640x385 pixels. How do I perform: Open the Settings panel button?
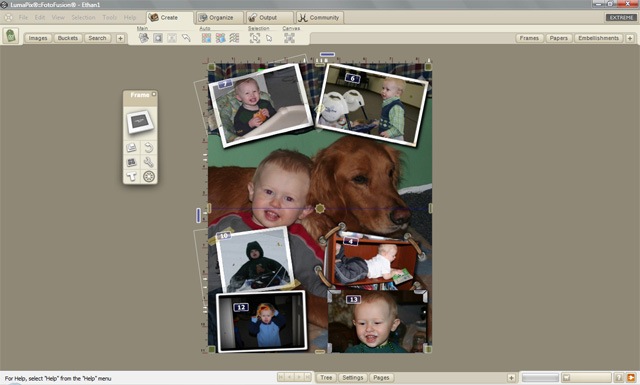[353, 378]
